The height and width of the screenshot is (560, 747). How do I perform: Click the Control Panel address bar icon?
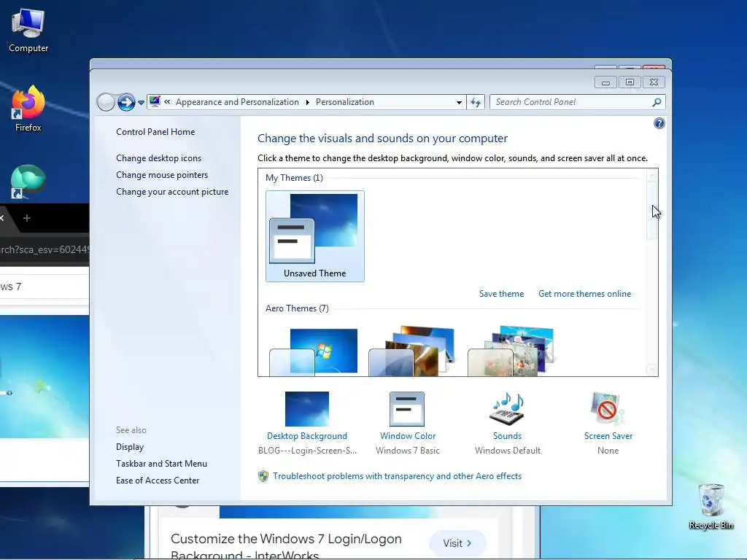(155, 101)
